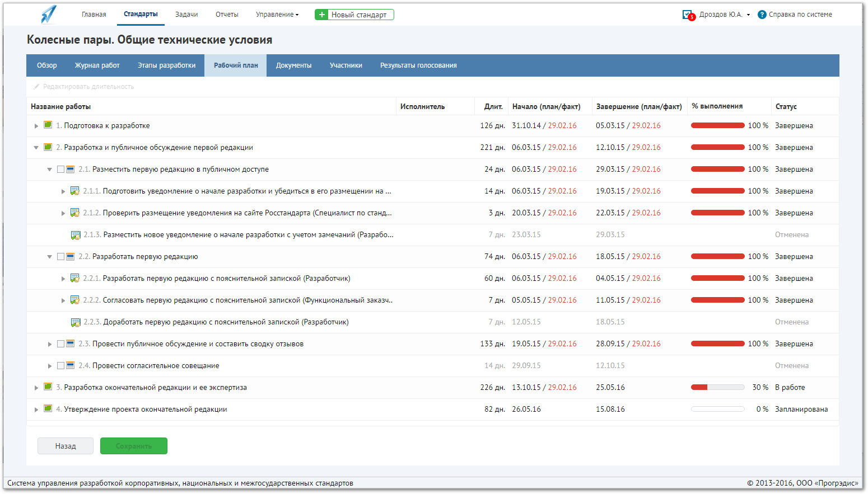The height and width of the screenshot is (494, 868).
Task: Tick checkbox for 2.1 Разместить первую редакцию
Action: [x=60, y=170]
